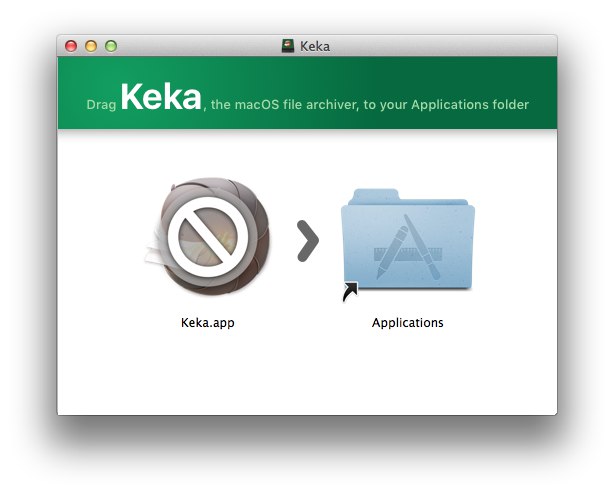Open the Applications folder shortcut
Viewport: 614px width, 494px height.
pyautogui.click(x=407, y=245)
